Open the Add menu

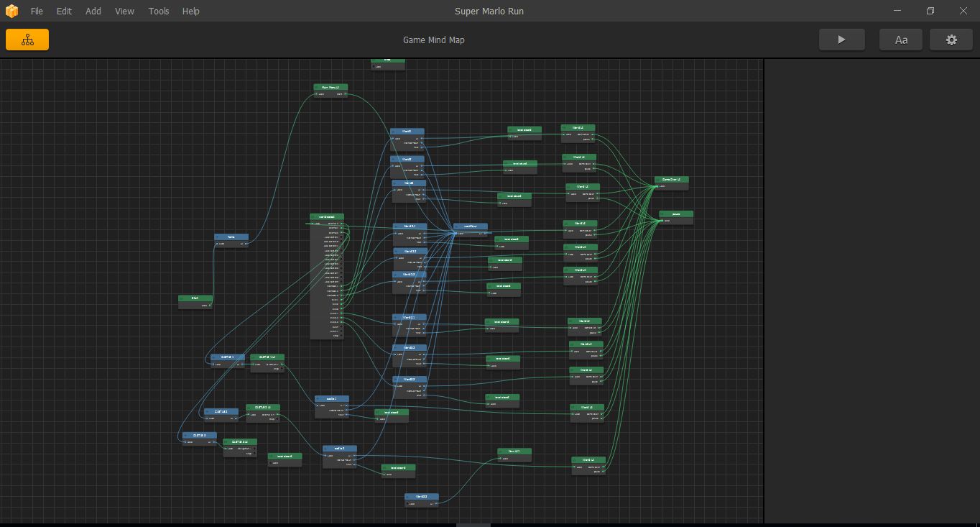93,11
